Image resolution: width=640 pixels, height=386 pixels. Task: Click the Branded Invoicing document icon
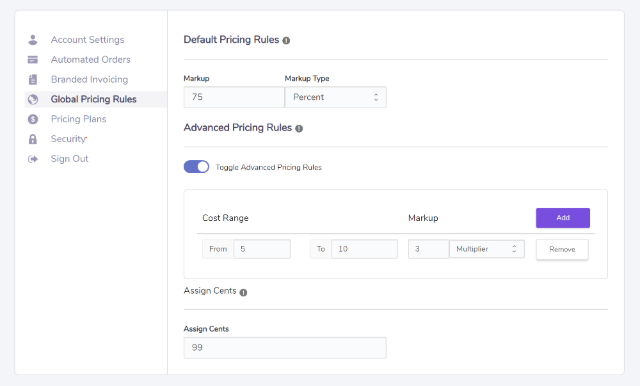point(33,79)
